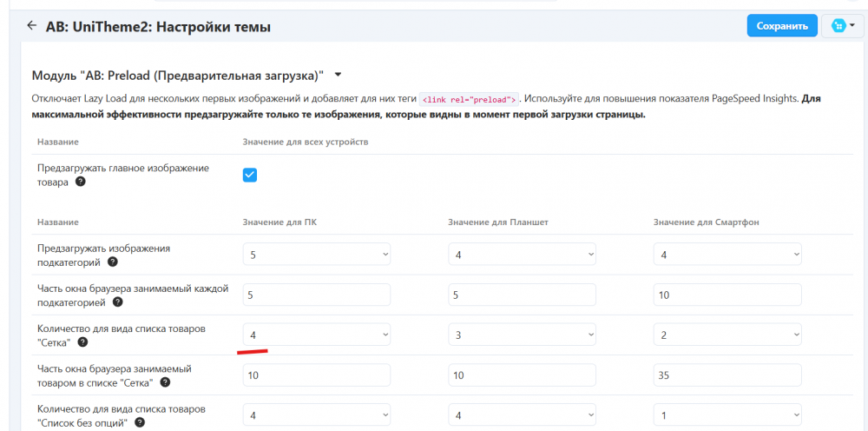Image resolution: width=868 pixels, height=431 pixels.
Task: Open Планшет dropdown for Список без опций
Action: click(522, 414)
